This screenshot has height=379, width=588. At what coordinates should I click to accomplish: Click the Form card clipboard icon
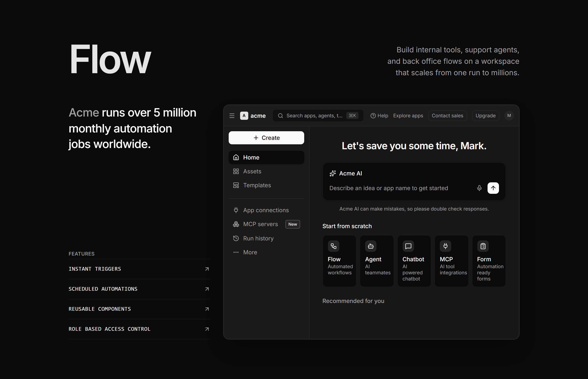point(483,246)
